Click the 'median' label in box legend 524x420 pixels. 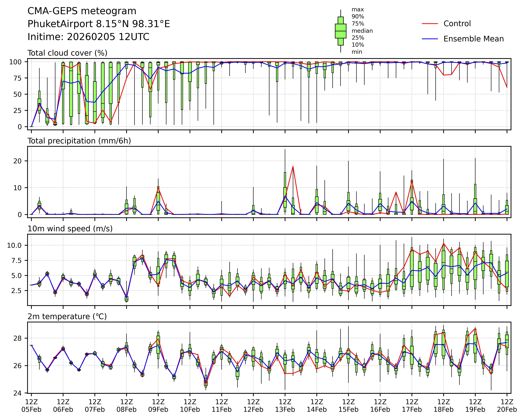pos(362,31)
